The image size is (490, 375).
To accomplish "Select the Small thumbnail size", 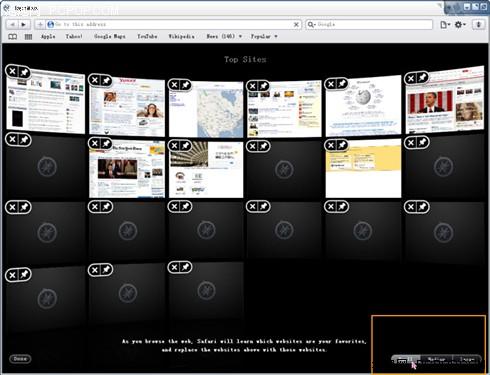I will (x=406, y=359).
